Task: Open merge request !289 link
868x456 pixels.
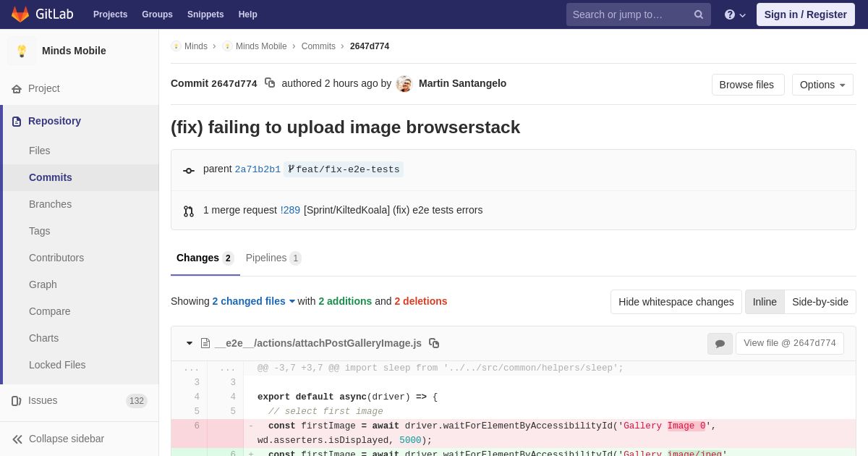Action: 290,210
